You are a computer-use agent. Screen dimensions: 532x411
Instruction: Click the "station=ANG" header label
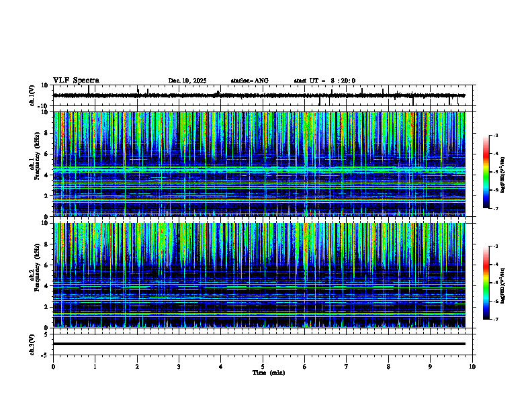[250, 81]
